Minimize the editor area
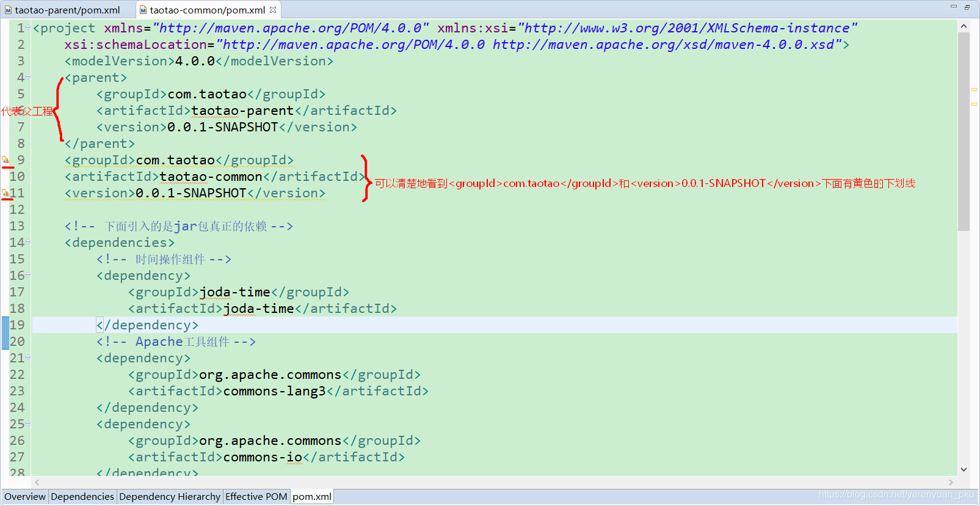This screenshot has height=506, width=980. click(x=953, y=6)
